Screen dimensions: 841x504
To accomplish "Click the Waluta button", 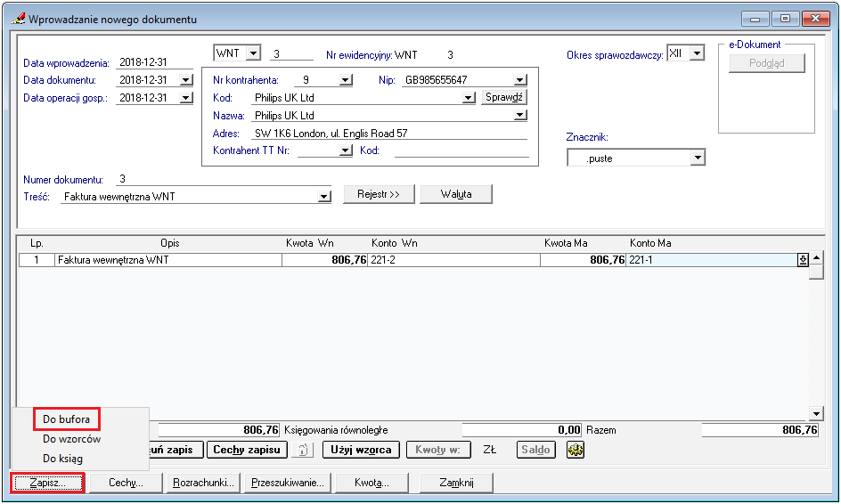I will click(456, 194).
